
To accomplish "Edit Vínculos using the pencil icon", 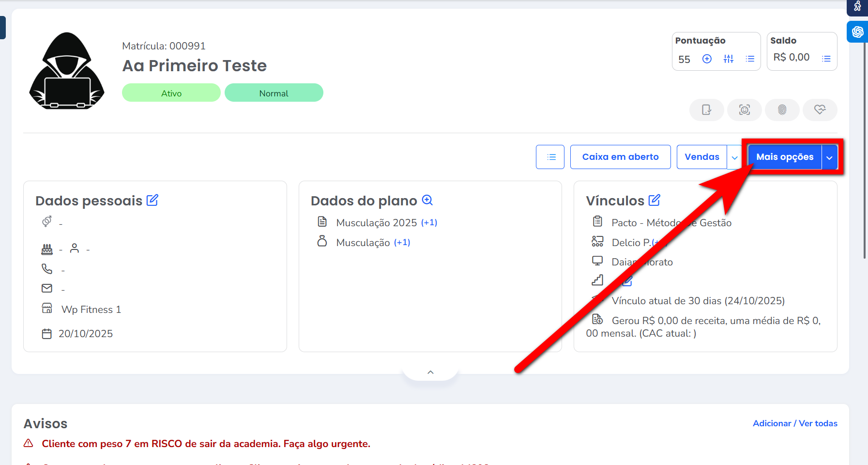I will [655, 200].
